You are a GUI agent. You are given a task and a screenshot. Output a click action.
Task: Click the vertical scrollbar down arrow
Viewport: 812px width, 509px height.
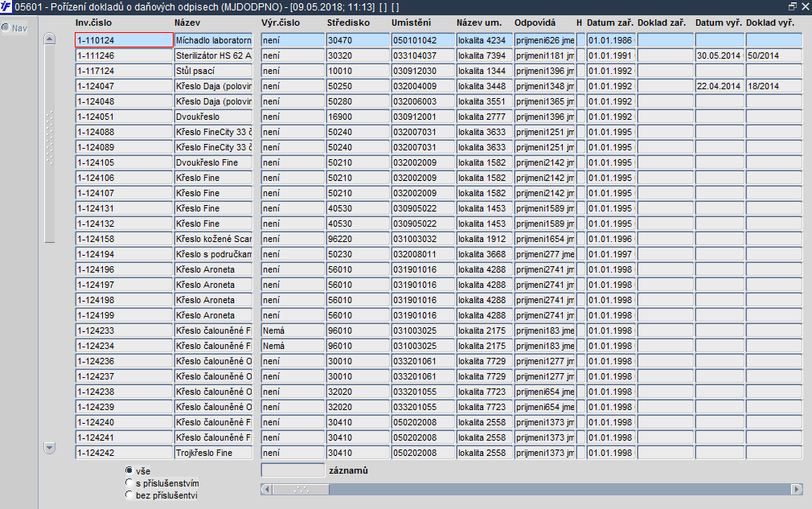(x=50, y=447)
